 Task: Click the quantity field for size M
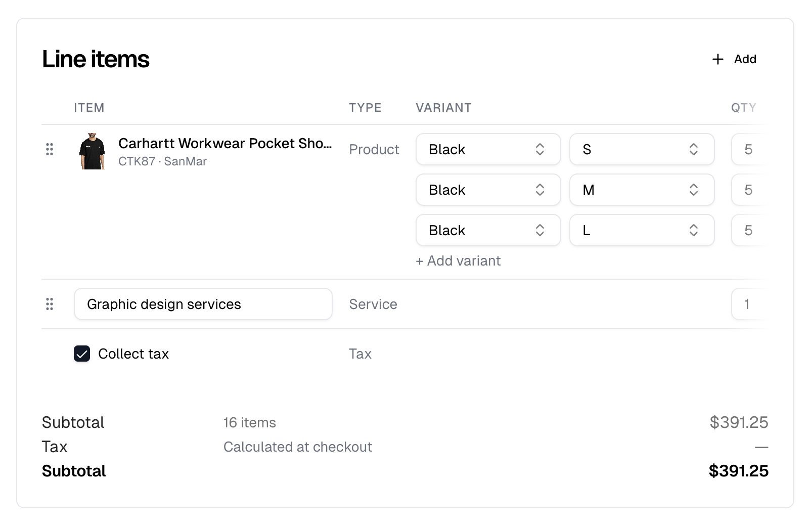[748, 190]
